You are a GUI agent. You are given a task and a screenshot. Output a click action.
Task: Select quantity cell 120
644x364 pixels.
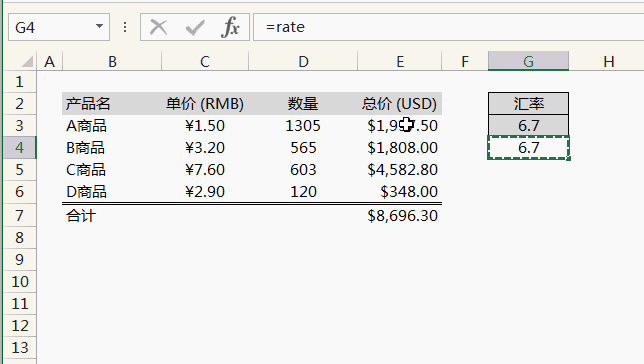point(303,191)
